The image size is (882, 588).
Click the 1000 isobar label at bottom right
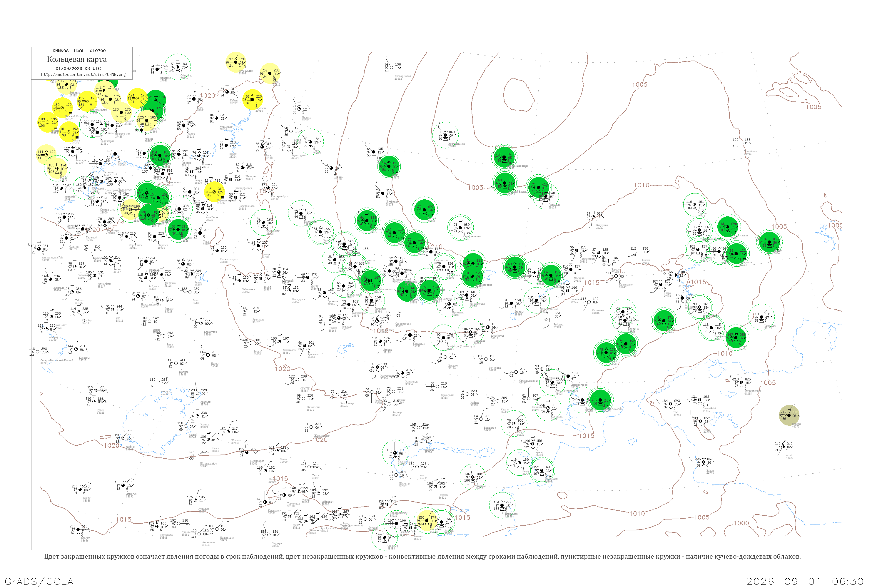pyautogui.click(x=741, y=523)
